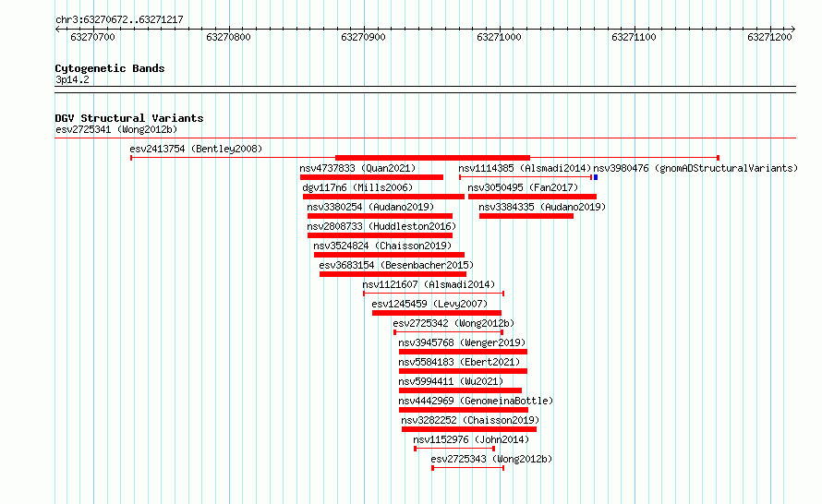Open variant nsv3384335 (Audano2019) label

tap(542, 207)
